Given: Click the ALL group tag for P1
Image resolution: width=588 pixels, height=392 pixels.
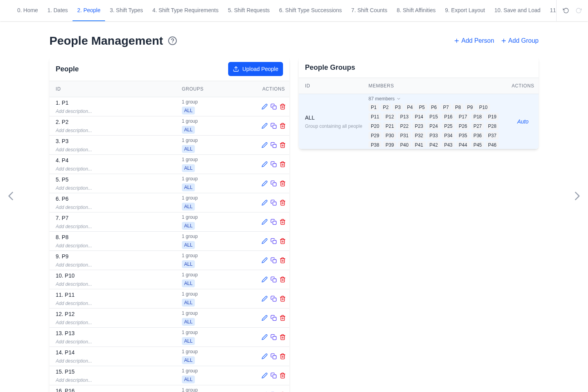Looking at the screenshot, I should coord(189,111).
